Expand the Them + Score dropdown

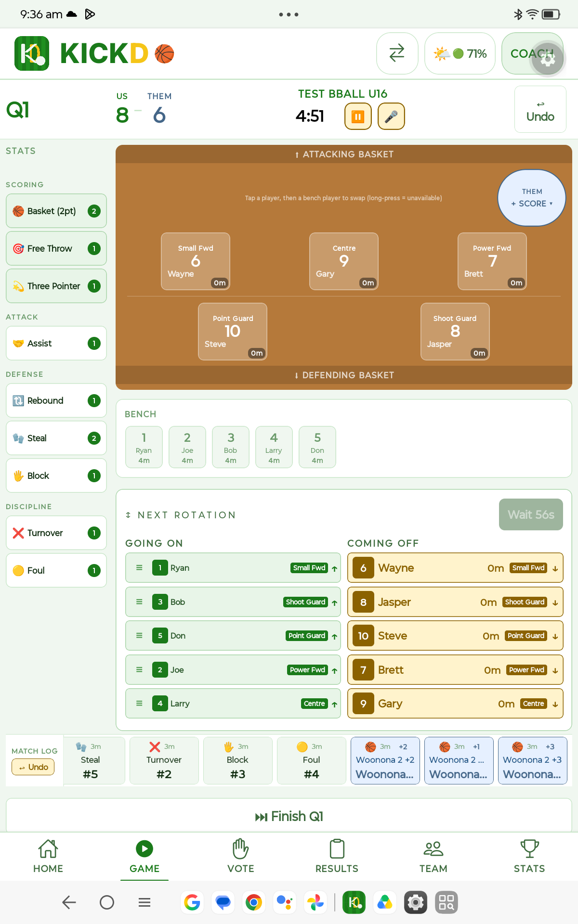(532, 198)
